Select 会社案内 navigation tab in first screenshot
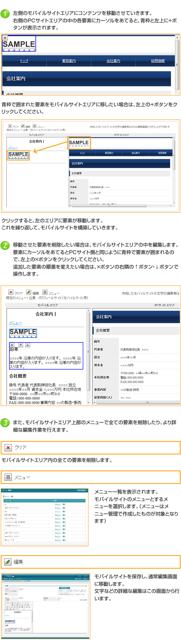The image size is (181, 644). pos(113,61)
